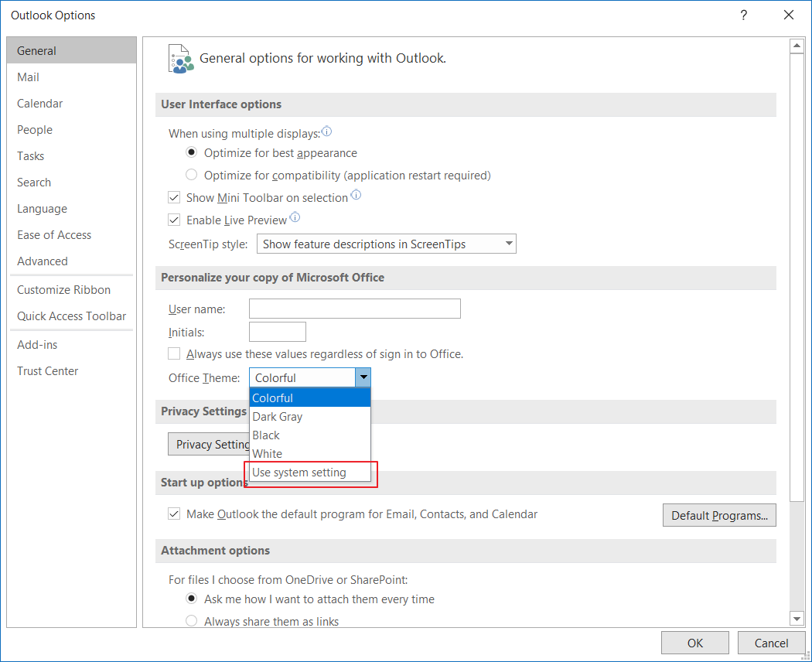The image size is (812, 662).
Task: Choose Colorful theme from the list
Action: pos(309,398)
